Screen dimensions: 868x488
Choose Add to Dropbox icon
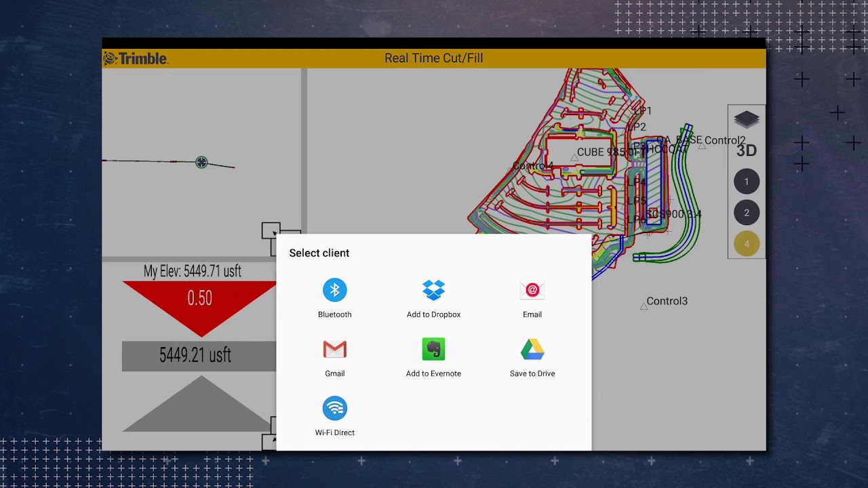pos(433,290)
